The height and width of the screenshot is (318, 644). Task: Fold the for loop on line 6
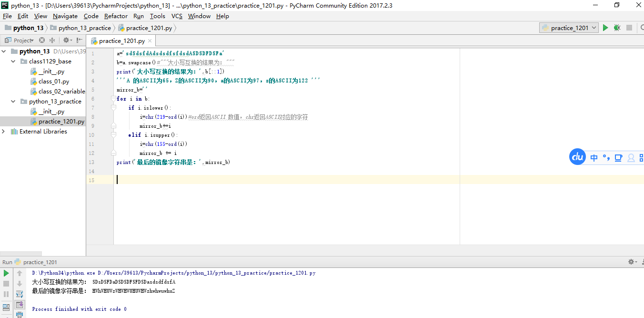point(113,99)
